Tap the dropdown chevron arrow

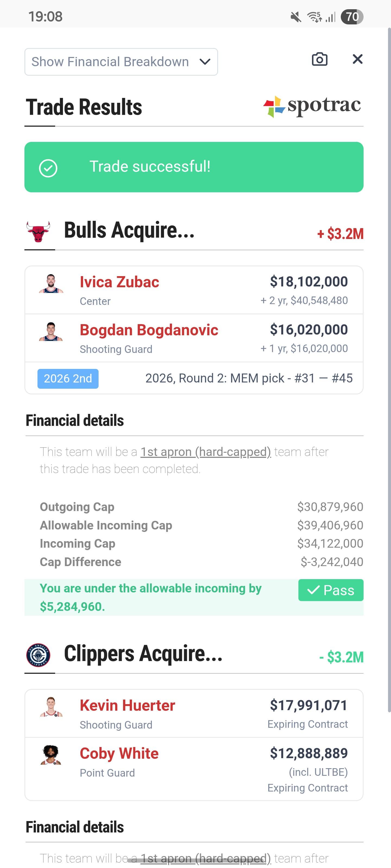click(205, 62)
